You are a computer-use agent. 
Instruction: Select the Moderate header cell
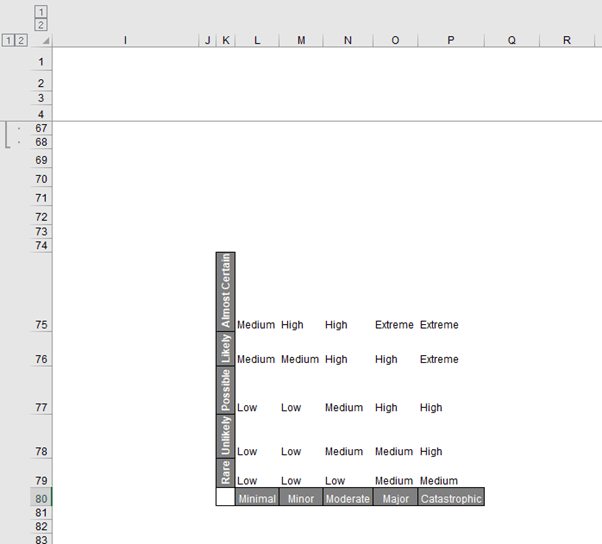[x=347, y=498]
